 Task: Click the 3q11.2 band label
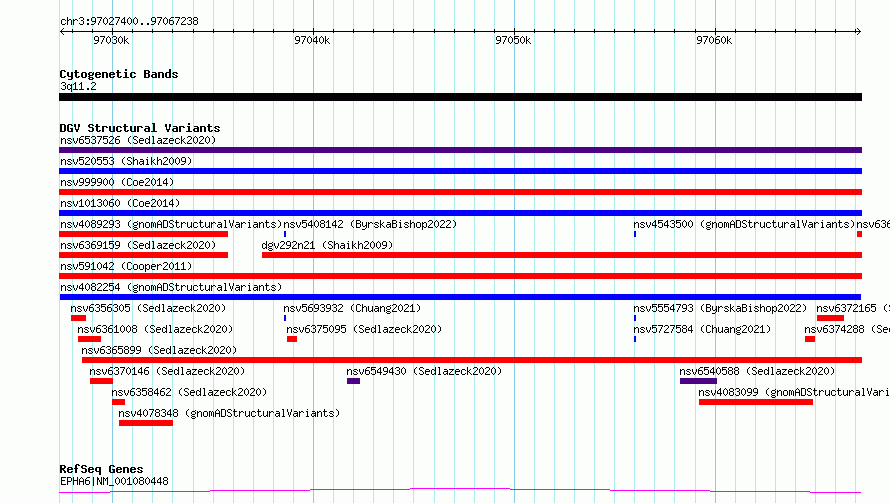(x=78, y=86)
